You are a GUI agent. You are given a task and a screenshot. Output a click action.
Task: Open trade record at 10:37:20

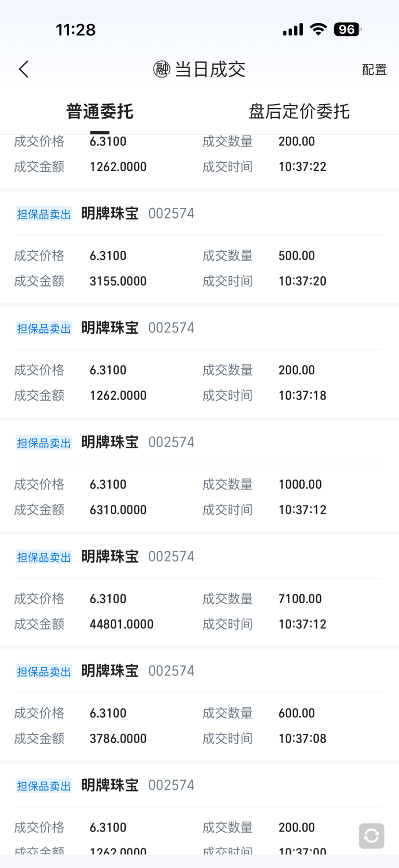coord(199,247)
